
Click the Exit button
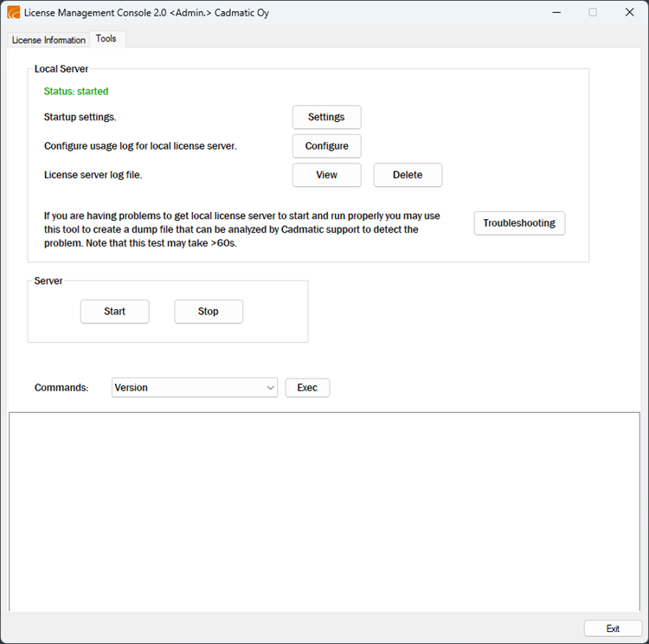tap(613, 628)
